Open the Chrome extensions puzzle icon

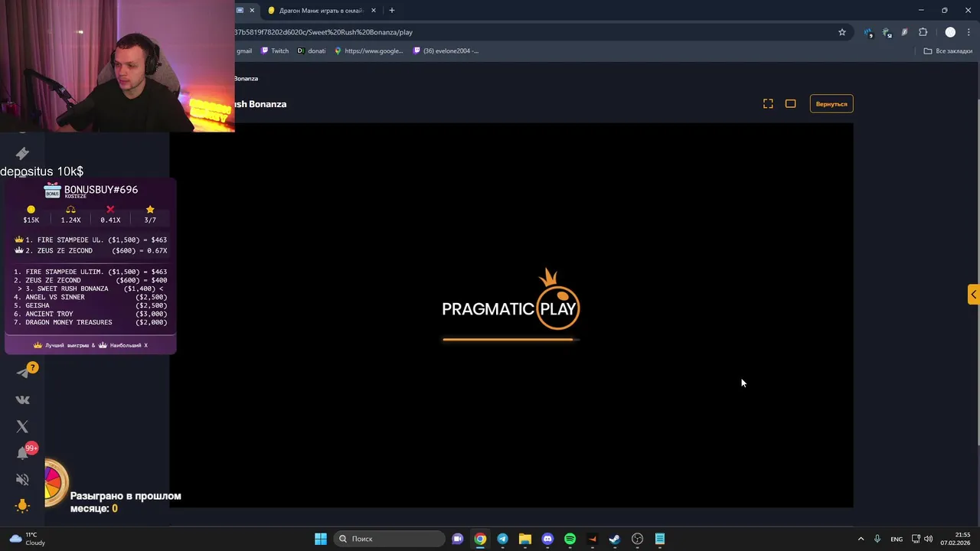[923, 32]
